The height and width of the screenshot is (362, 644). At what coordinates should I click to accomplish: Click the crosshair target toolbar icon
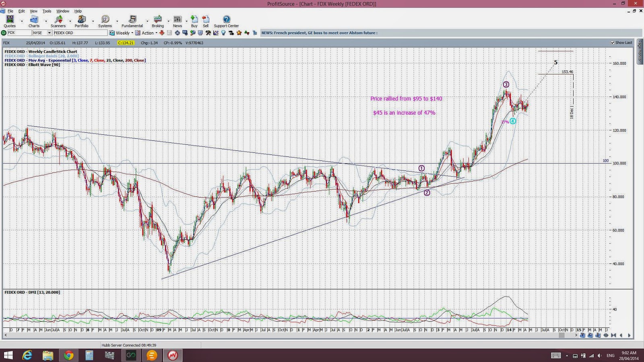(x=177, y=33)
